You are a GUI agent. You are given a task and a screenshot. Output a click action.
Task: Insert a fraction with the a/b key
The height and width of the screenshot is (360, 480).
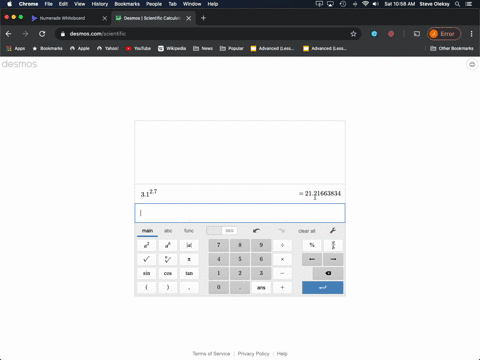333,245
